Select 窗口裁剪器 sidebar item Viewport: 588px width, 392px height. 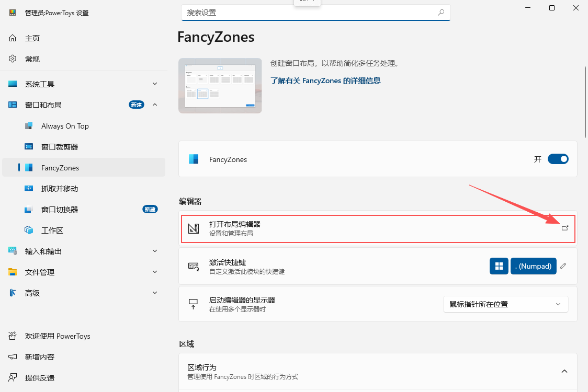coord(84,147)
